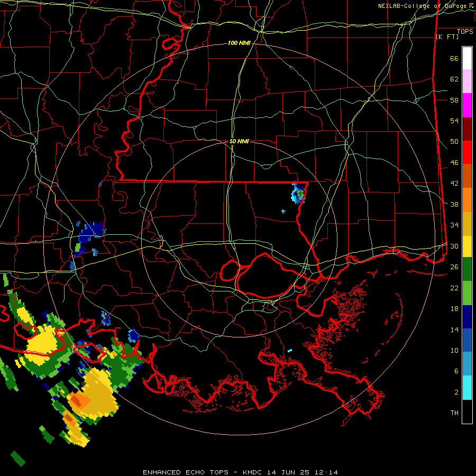Viewport: 476px width, 476px height.
Task: Click the light pink legend swatch
Action: (x=467, y=81)
